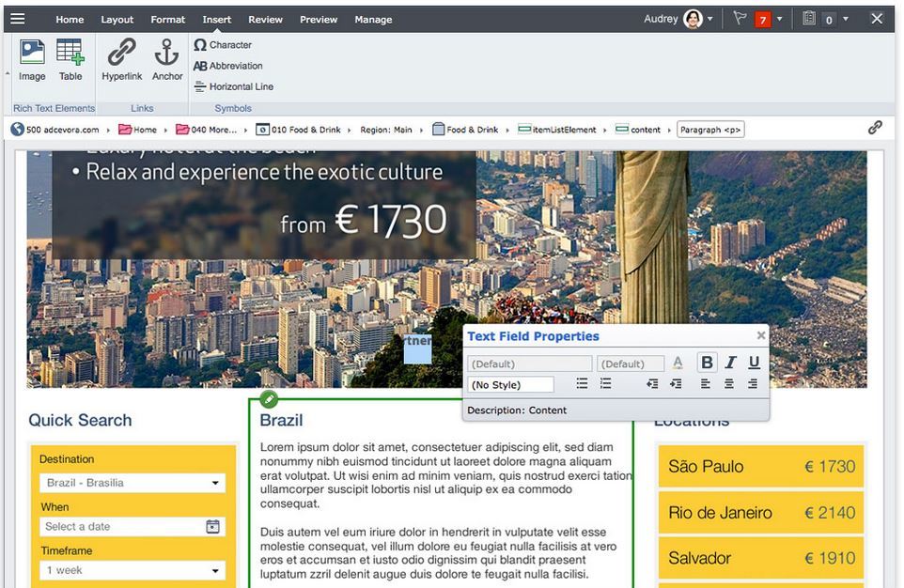Apply bulleted list formatting
904x588 pixels.
[583, 383]
